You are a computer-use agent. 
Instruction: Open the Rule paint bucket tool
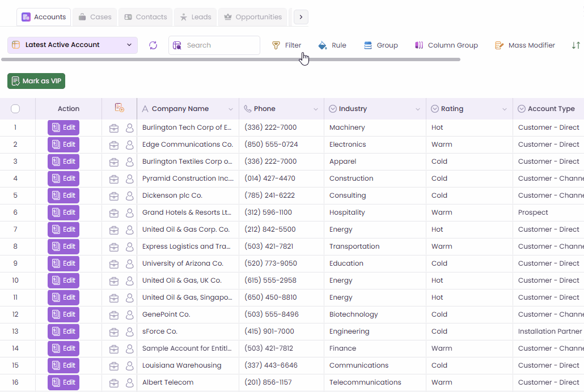click(x=332, y=45)
